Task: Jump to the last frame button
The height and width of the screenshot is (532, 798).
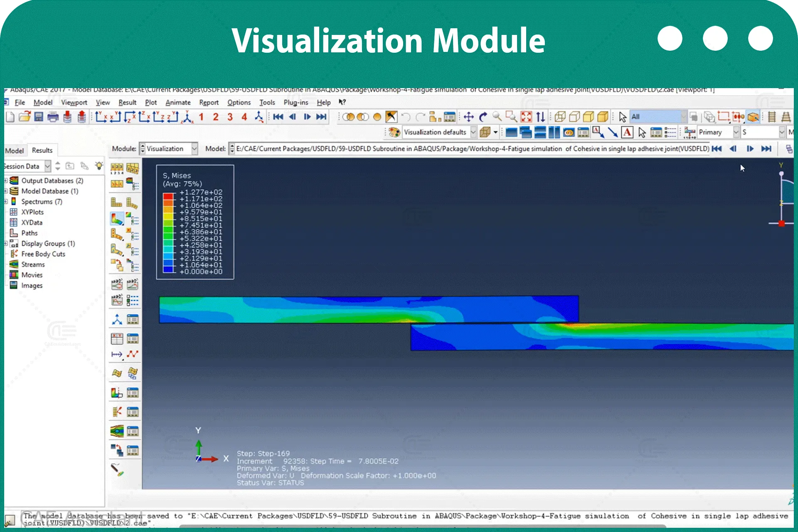Action: (x=321, y=117)
